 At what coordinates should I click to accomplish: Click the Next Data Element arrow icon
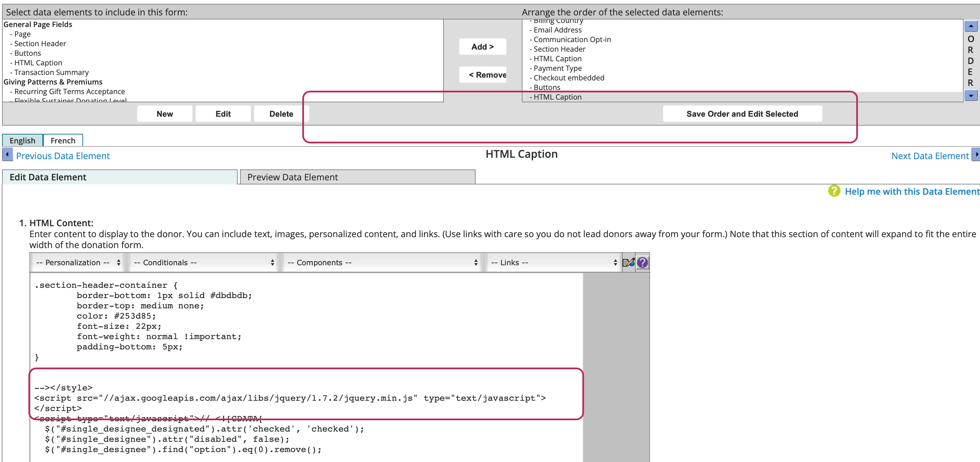[x=976, y=155]
